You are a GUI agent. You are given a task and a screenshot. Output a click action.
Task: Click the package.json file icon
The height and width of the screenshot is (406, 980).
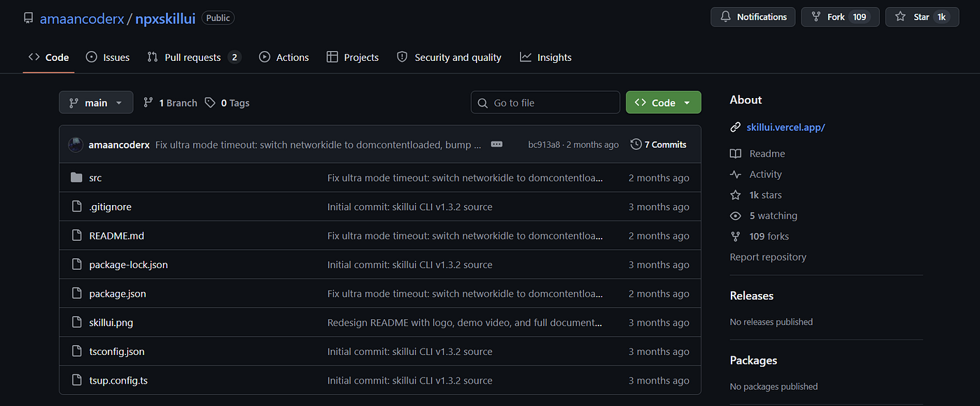[76, 294]
